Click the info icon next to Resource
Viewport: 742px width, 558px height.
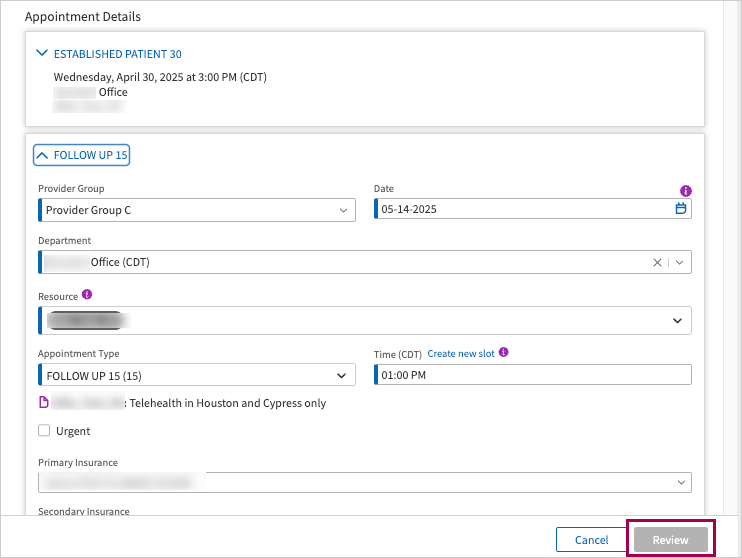point(87,295)
